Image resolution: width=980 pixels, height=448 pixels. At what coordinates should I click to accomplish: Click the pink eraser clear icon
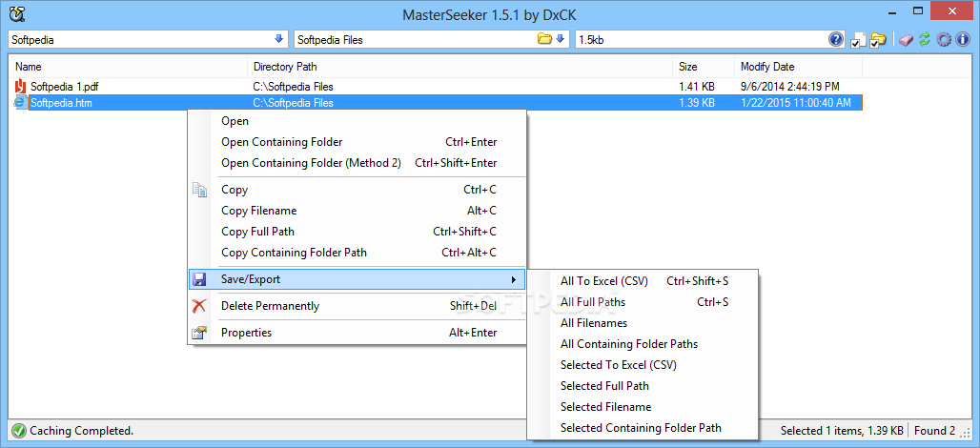[906, 39]
